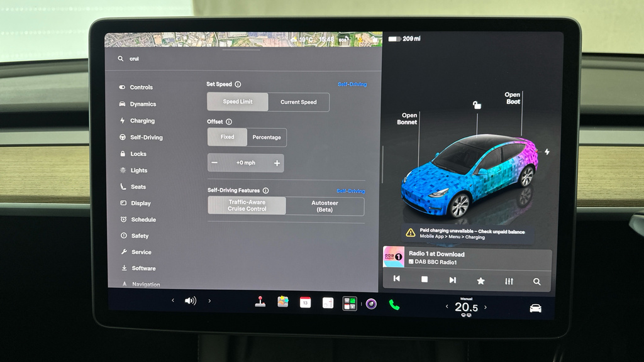Image resolution: width=644 pixels, height=362 pixels.
Task: Open the Service settings menu
Action: (x=136, y=251)
